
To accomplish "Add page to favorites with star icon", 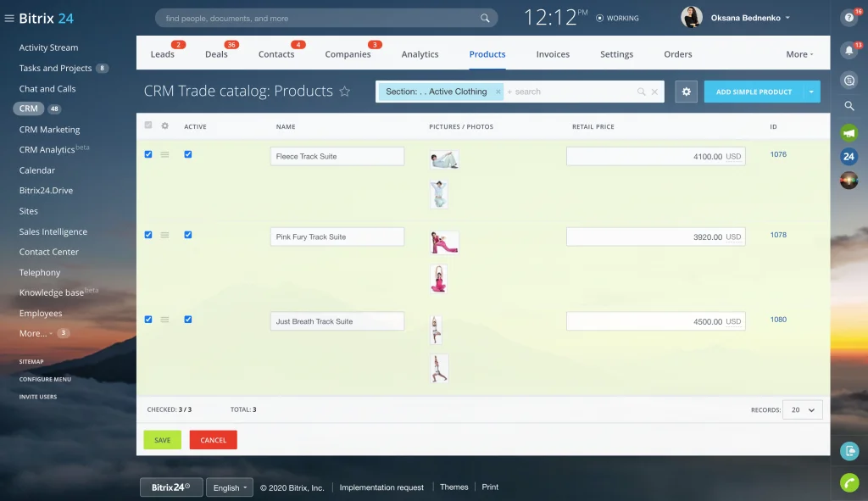I will (345, 92).
